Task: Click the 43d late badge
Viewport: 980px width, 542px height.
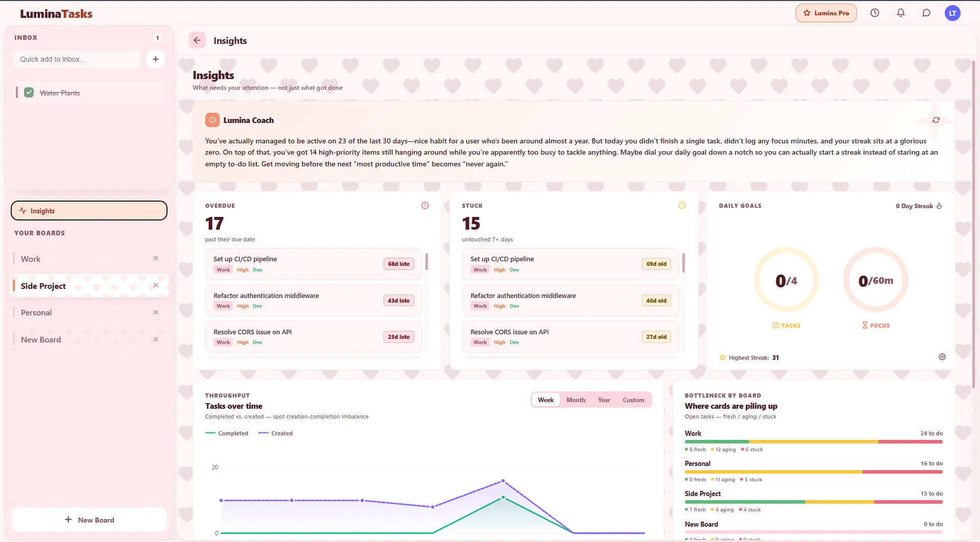Action: pyautogui.click(x=399, y=301)
